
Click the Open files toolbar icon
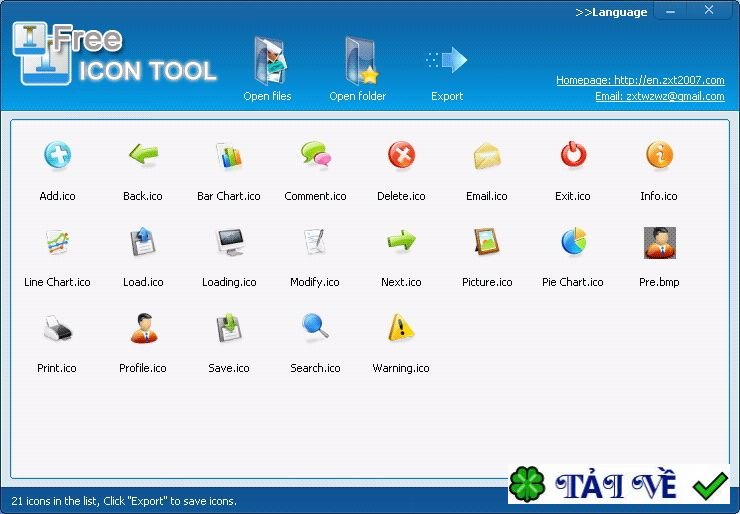(270, 60)
